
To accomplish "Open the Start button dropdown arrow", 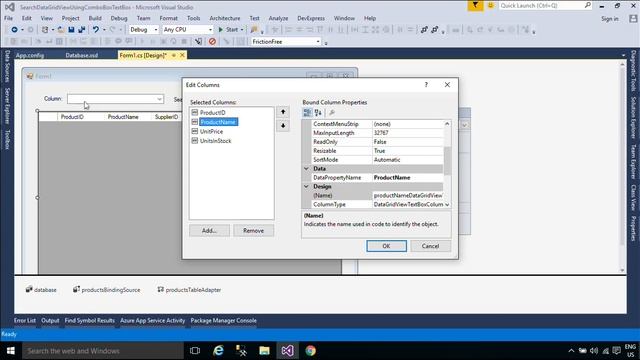I will (x=242, y=30).
